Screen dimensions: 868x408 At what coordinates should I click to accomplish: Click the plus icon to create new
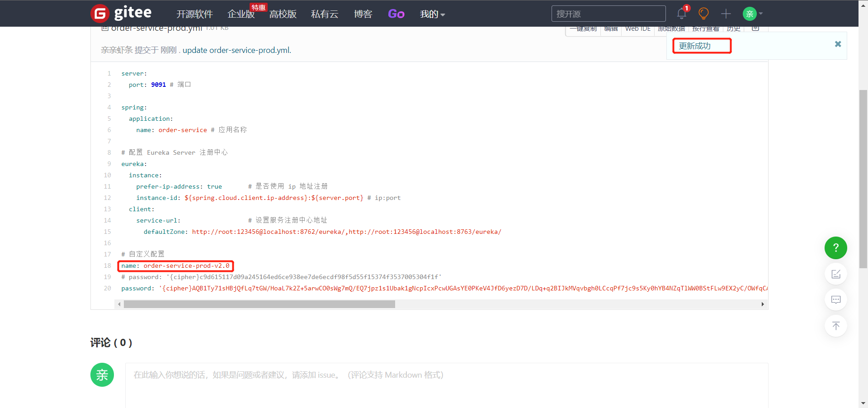[x=726, y=14]
